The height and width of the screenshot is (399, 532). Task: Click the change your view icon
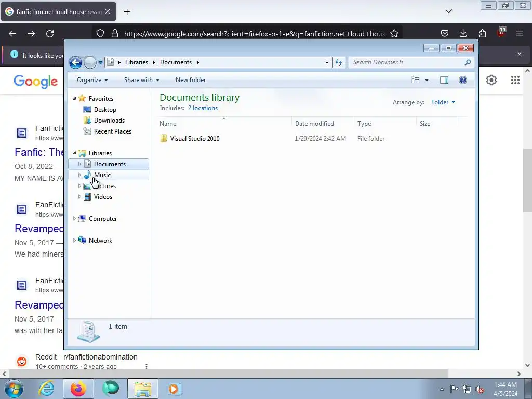415,80
